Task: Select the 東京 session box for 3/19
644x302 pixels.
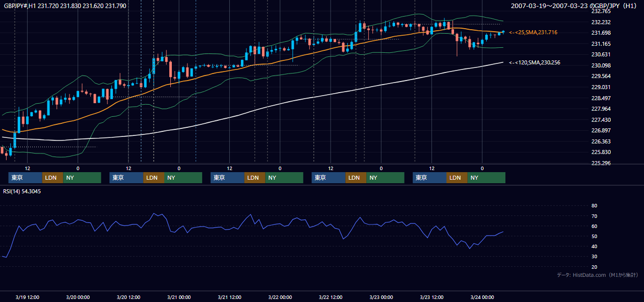Action: click(x=25, y=178)
